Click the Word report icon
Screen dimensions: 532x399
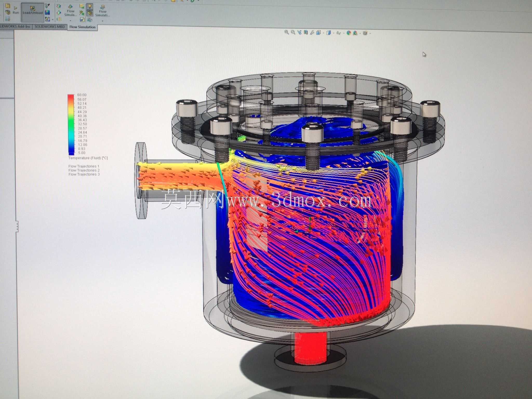82,19
